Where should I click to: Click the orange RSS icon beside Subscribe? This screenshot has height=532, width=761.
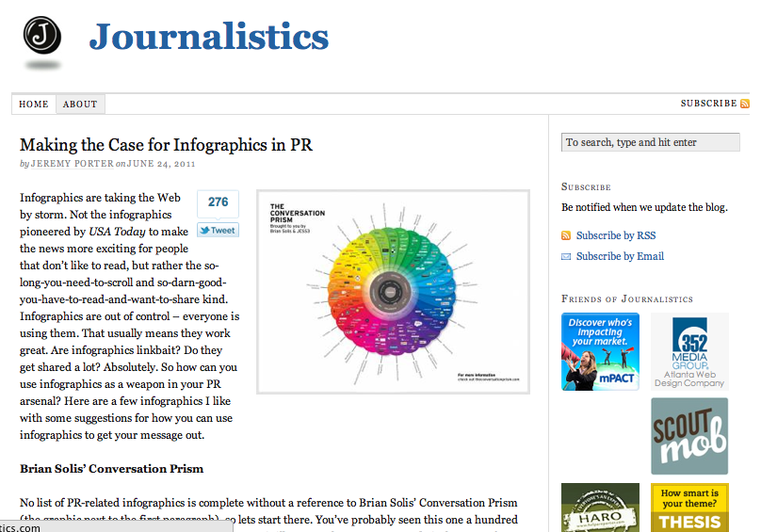[x=745, y=104]
